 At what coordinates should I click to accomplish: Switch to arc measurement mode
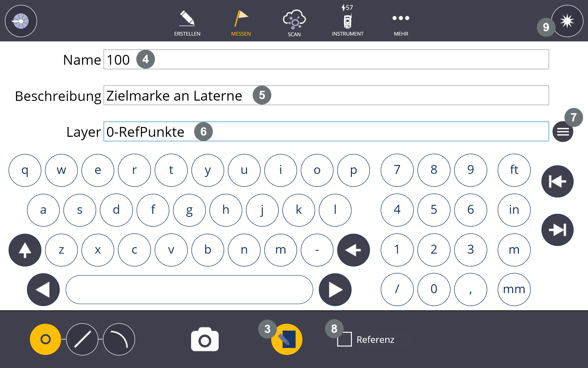tap(119, 339)
